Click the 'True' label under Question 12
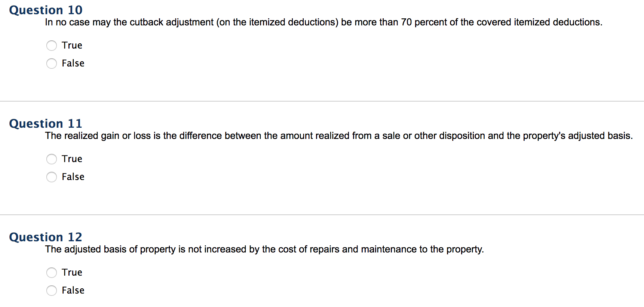 coord(72,273)
